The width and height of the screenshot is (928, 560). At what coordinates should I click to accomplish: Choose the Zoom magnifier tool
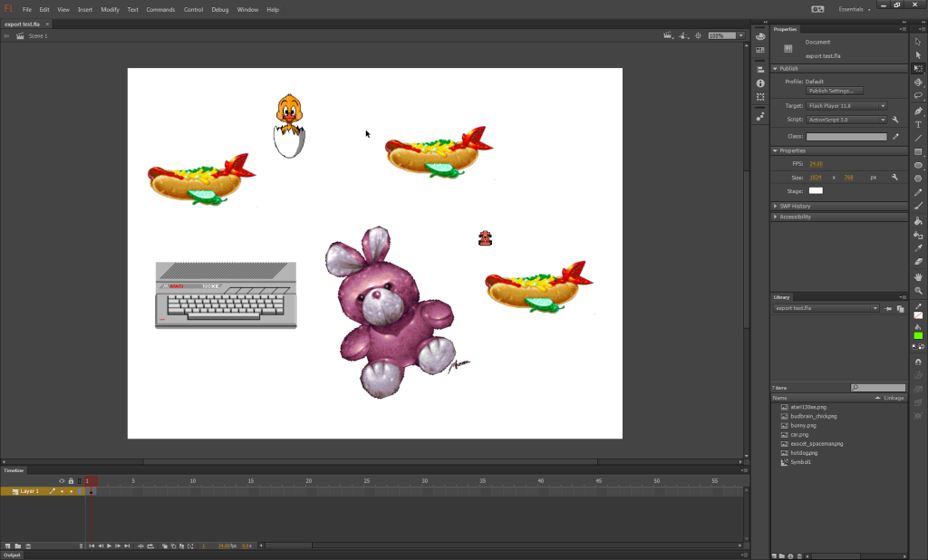(x=918, y=290)
